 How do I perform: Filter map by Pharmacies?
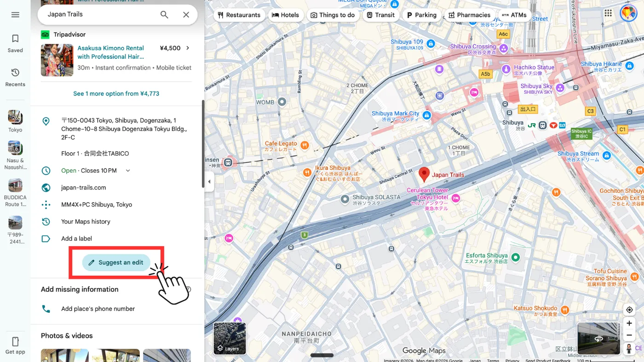point(470,15)
